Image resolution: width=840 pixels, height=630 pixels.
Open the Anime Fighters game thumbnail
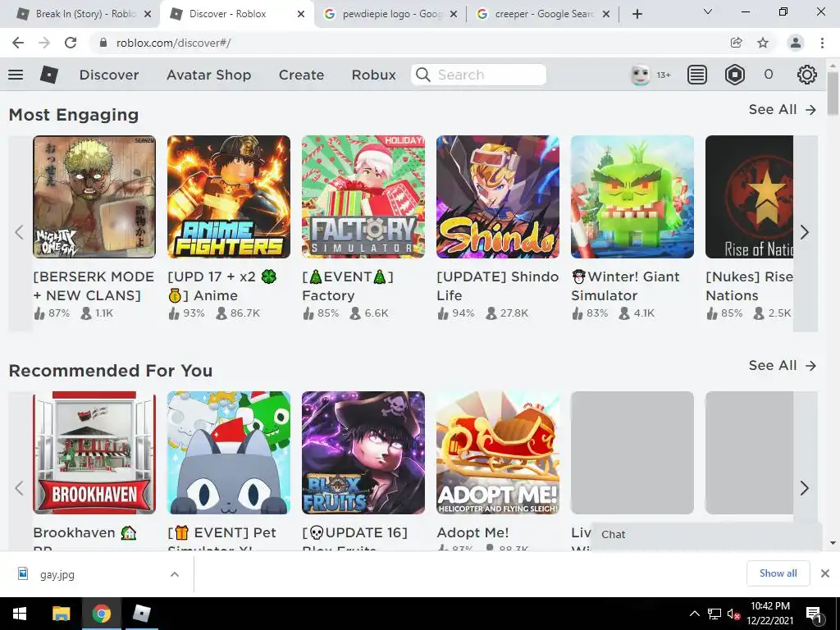(x=229, y=197)
